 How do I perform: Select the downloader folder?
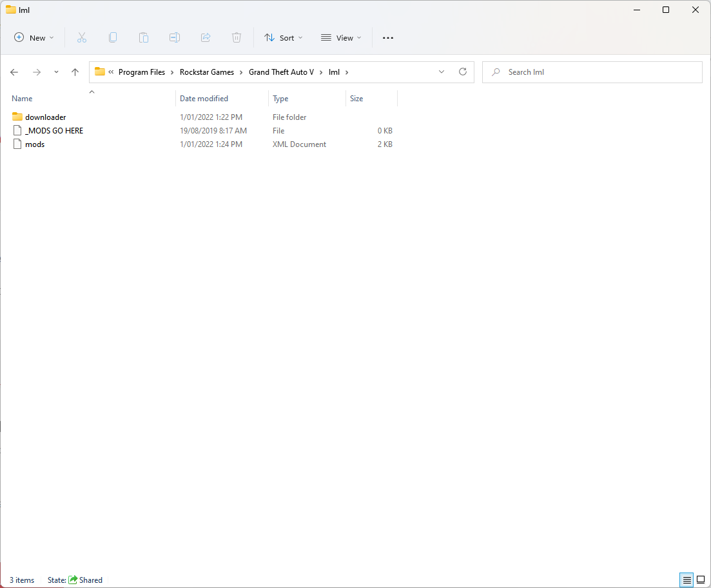pos(45,117)
